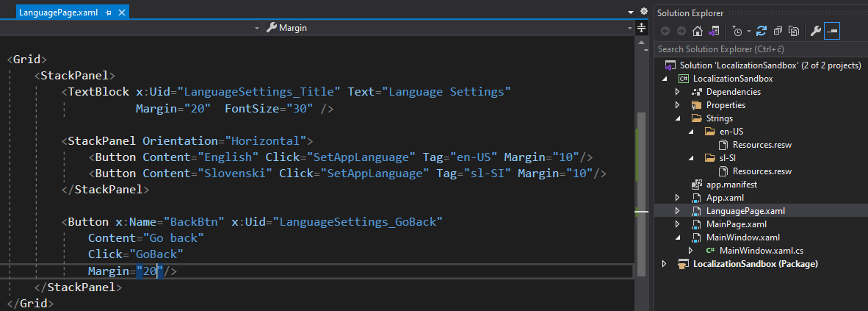
Task: Click the Sync with Active Document icon
Action: pos(762,31)
